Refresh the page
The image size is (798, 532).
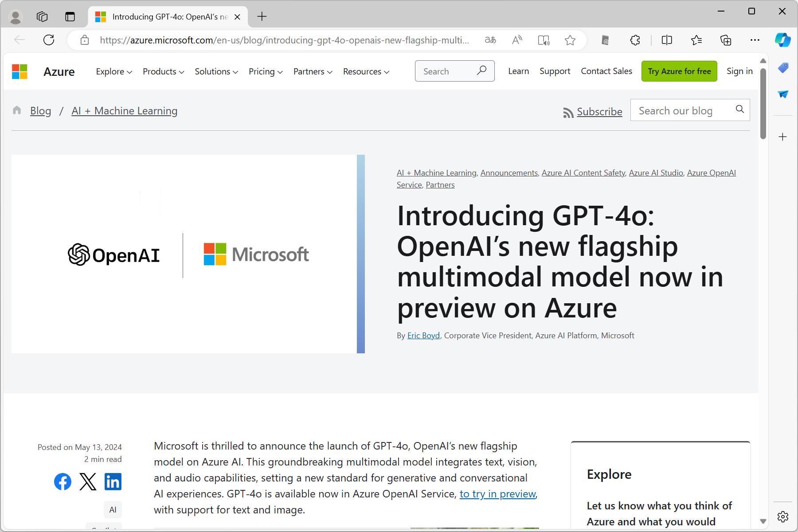click(49, 40)
